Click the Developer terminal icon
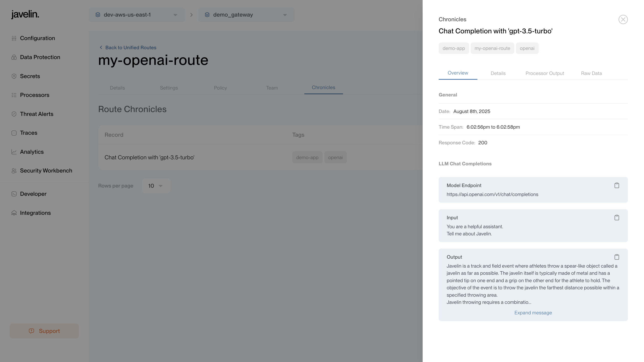The height and width of the screenshot is (362, 644). click(14, 194)
